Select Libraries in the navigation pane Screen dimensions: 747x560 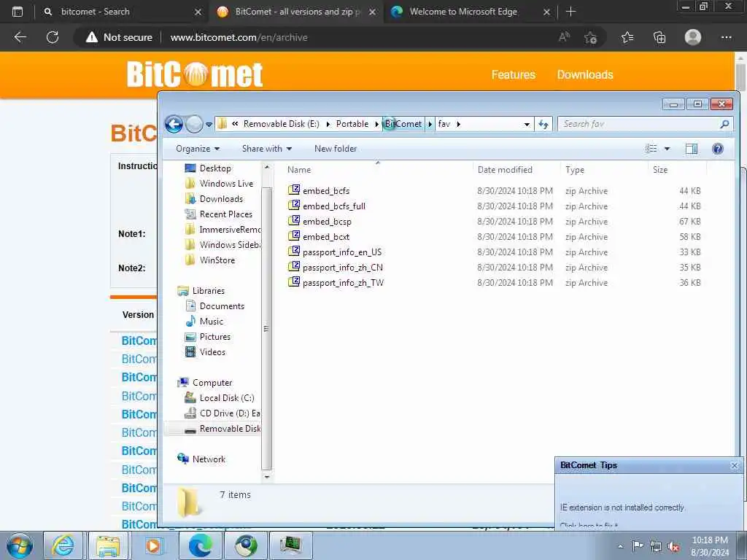pos(208,290)
